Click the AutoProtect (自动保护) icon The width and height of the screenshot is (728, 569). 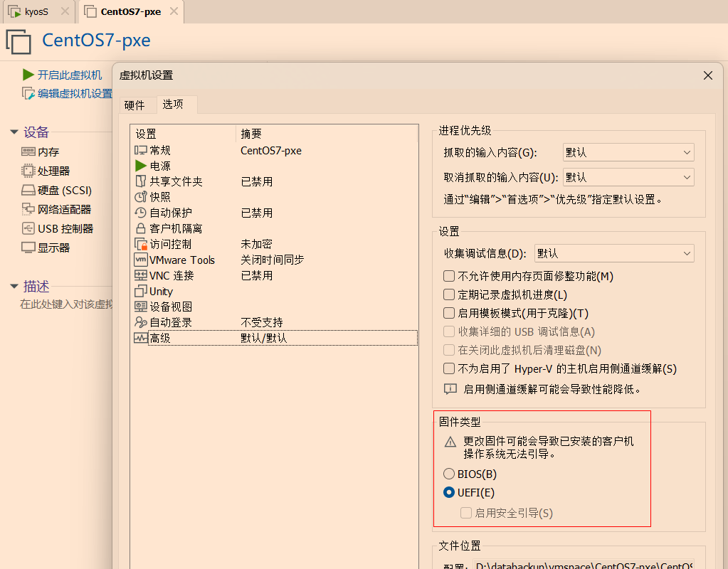click(141, 213)
